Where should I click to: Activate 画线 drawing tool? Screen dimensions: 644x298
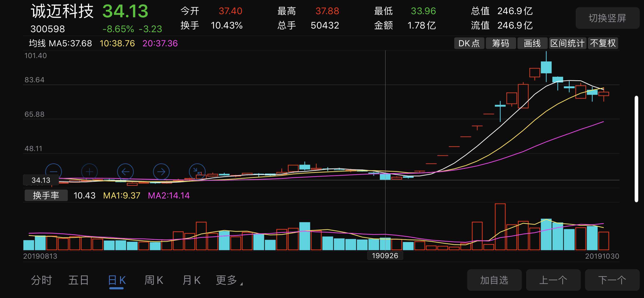[x=532, y=43]
